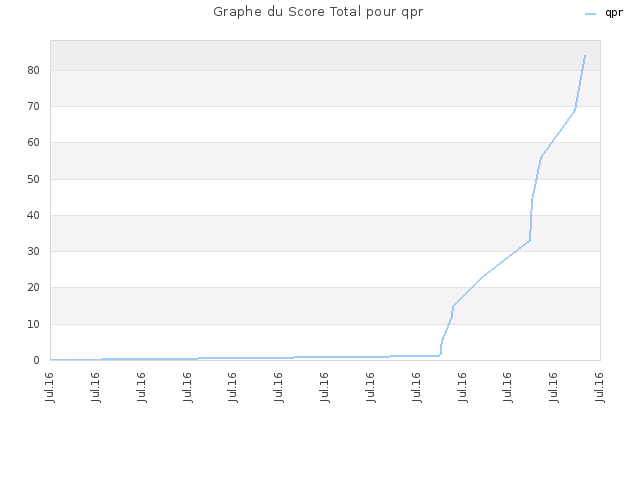This screenshot has width=640, height=480.
Task: Click the line's peak point above 80
Action: pos(585,56)
